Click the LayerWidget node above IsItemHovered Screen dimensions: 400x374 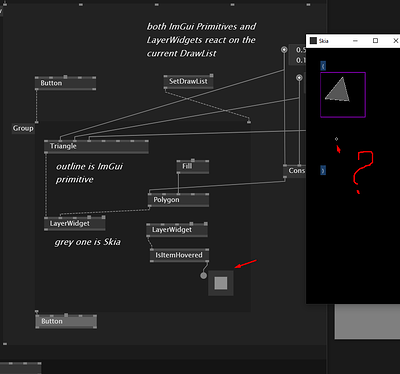(177, 230)
